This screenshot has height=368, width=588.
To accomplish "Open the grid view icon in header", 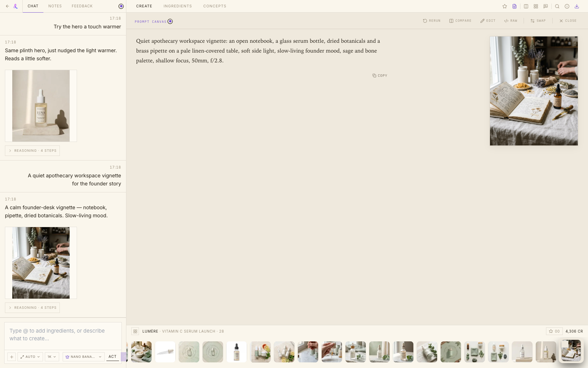I will (536, 6).
